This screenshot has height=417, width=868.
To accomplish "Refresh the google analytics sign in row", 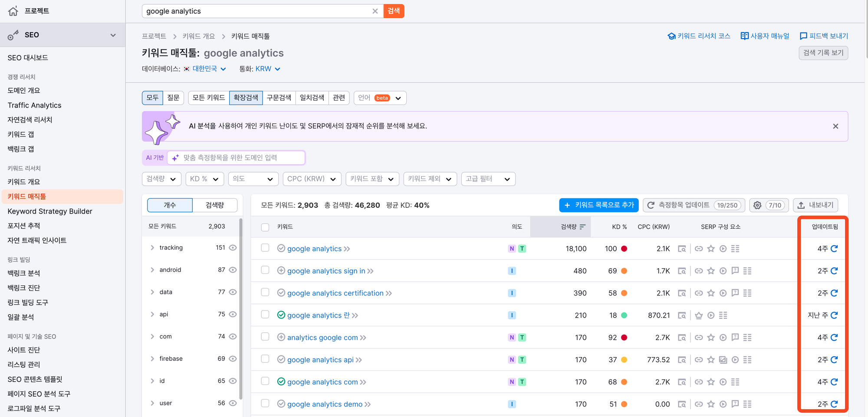I will click(x=834, y=271).
